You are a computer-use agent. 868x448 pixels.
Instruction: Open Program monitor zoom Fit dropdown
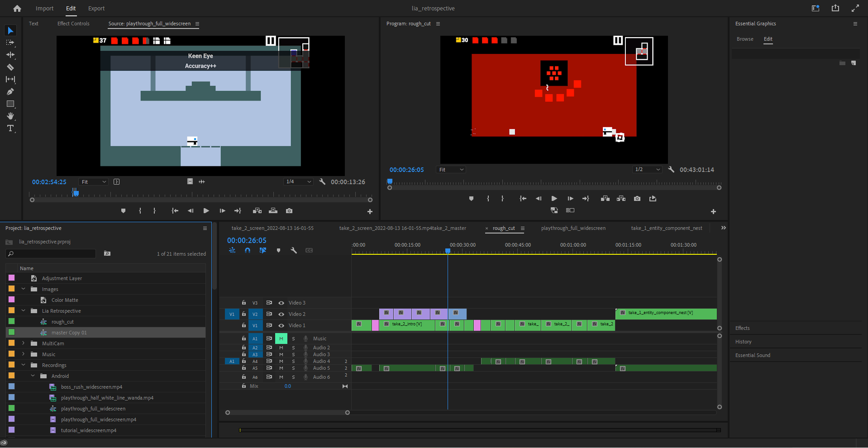point(451,170)
